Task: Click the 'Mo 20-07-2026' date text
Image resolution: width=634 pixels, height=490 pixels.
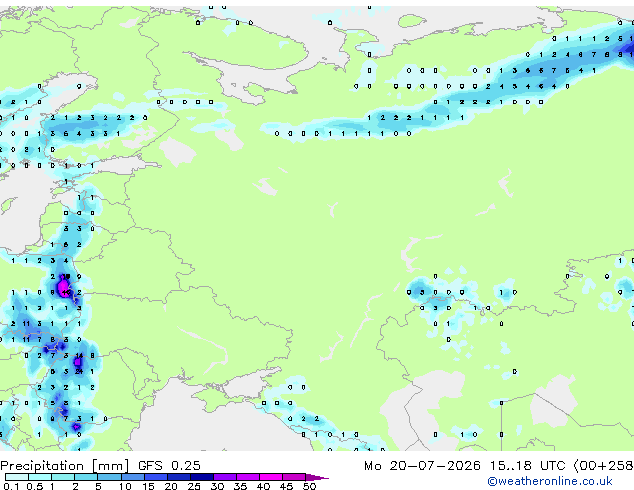Action: (422, 466)
